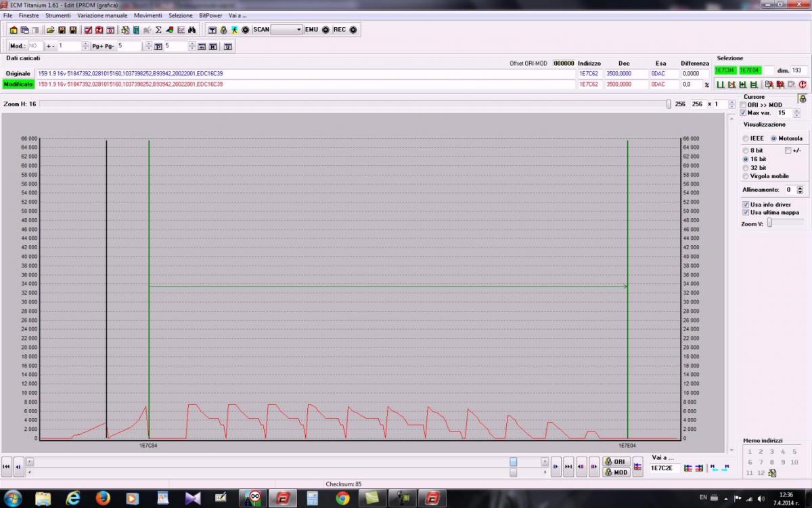This screenshot has width=812, height=508.
Task: Select the 32 bit radio option
Action: click(x=746, y=167)
